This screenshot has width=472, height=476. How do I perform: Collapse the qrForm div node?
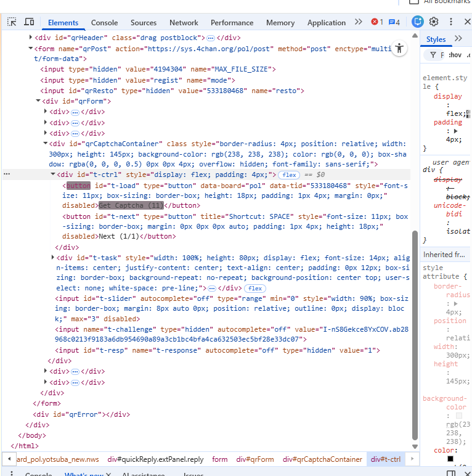pyautogui.click(x=38, y=101)
